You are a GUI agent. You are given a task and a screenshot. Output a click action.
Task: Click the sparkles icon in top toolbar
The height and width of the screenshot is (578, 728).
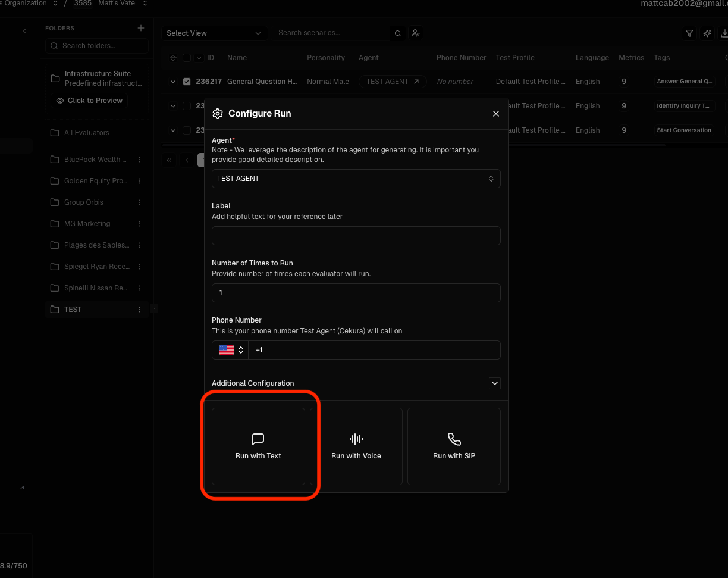[707, 33]
